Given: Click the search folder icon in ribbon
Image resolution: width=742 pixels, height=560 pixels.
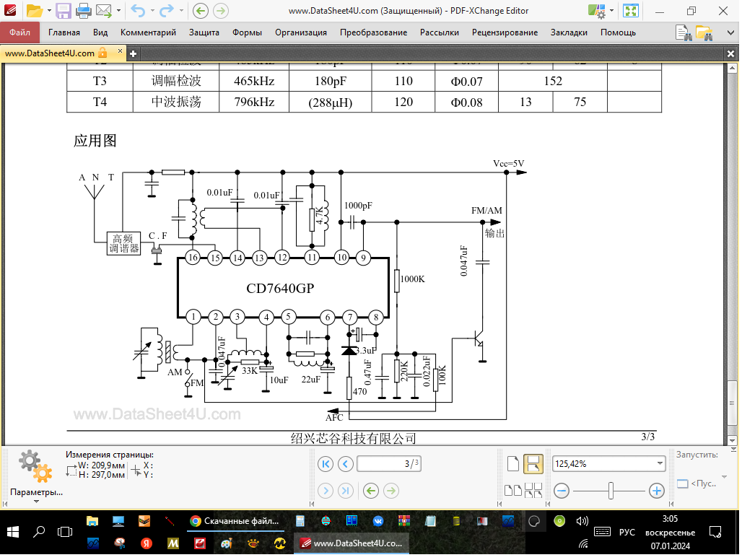Looking at the screenshot, I should (x=704, y=32).
